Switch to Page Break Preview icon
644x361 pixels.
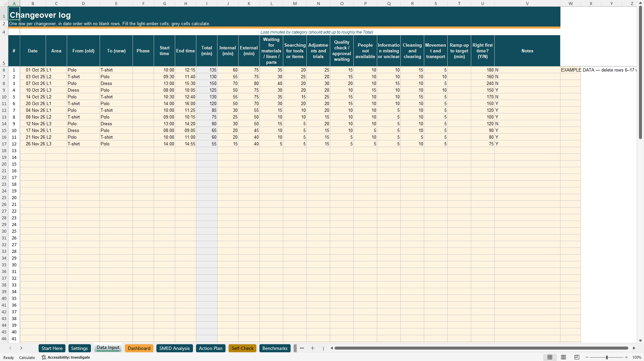[x=577, y=357]
